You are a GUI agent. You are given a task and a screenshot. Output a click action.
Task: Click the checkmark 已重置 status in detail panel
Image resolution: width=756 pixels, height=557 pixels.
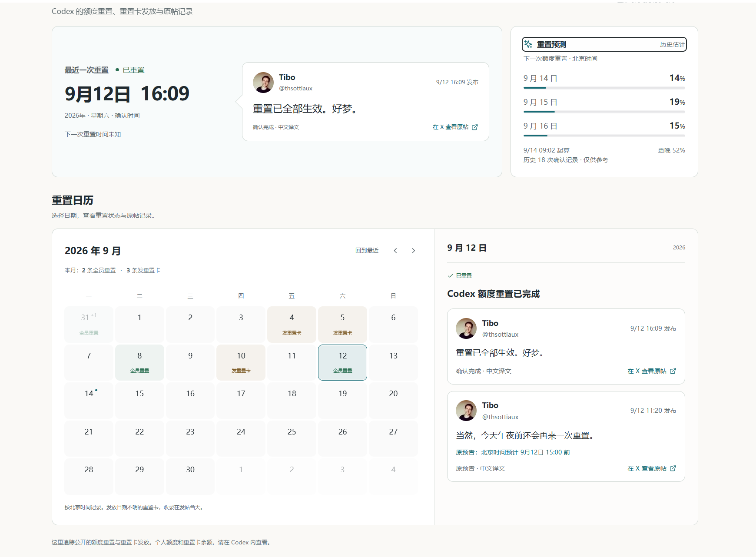460,275
